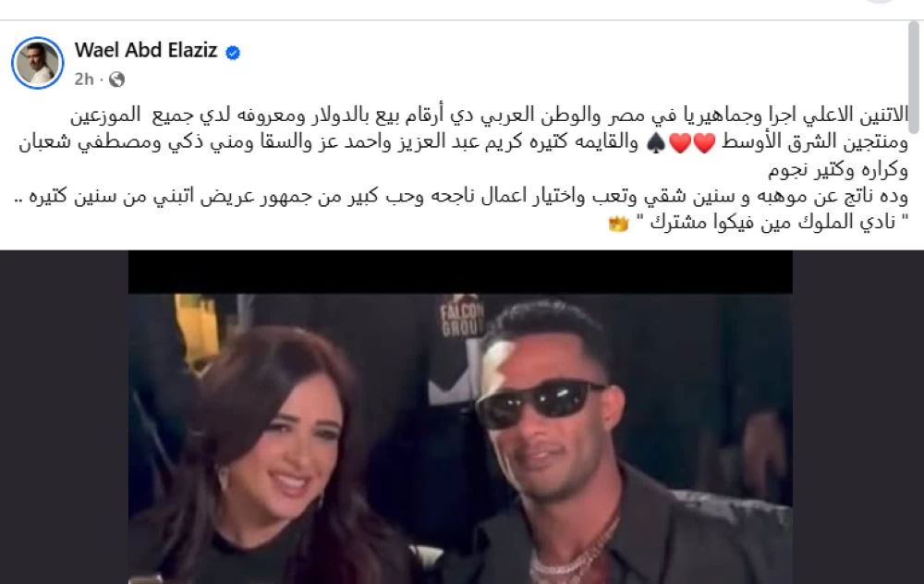
Task: Click the globe public privacy icon
Action: pos(116,79)
